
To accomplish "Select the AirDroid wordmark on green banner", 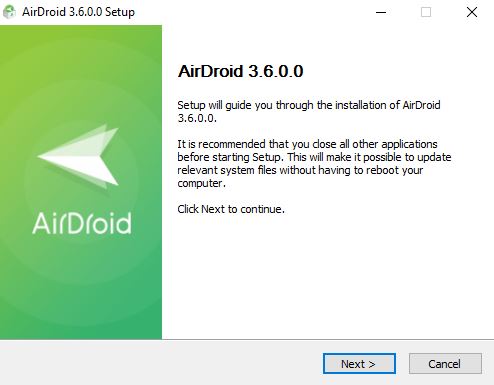I will click(82, 223).
